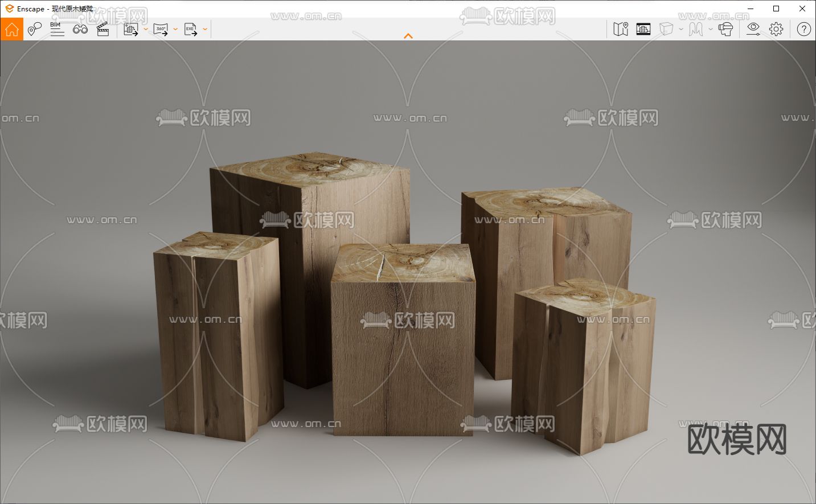
Task: Open collaborative annotations map-pin icon
Action: [x=35, y=29]
